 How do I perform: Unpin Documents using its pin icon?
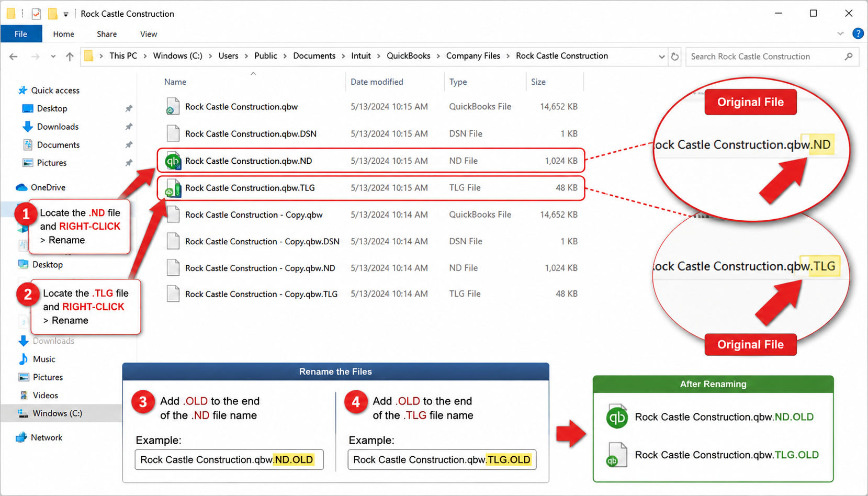click(129, 145)
